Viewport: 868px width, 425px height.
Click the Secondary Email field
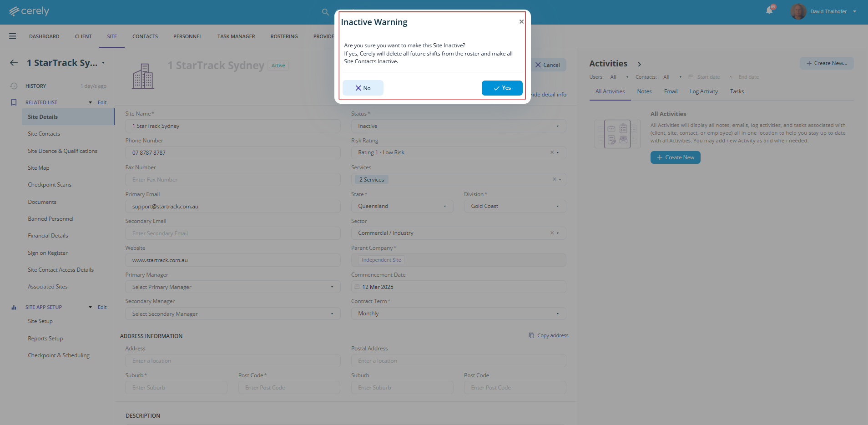[x=233, y=233]
